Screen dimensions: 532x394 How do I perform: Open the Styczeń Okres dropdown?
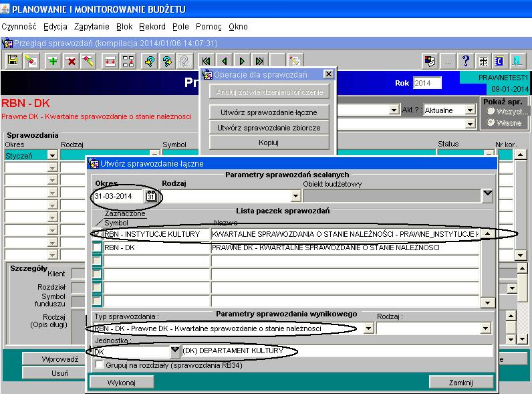52,156
